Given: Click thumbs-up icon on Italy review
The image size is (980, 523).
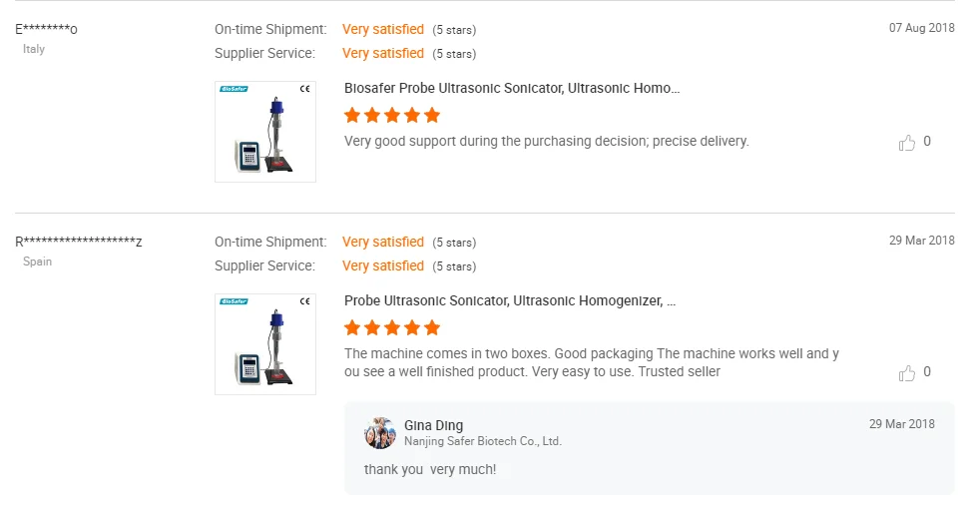Looking at the screenshot, I should pyautogui.click(x=906, y=143).
